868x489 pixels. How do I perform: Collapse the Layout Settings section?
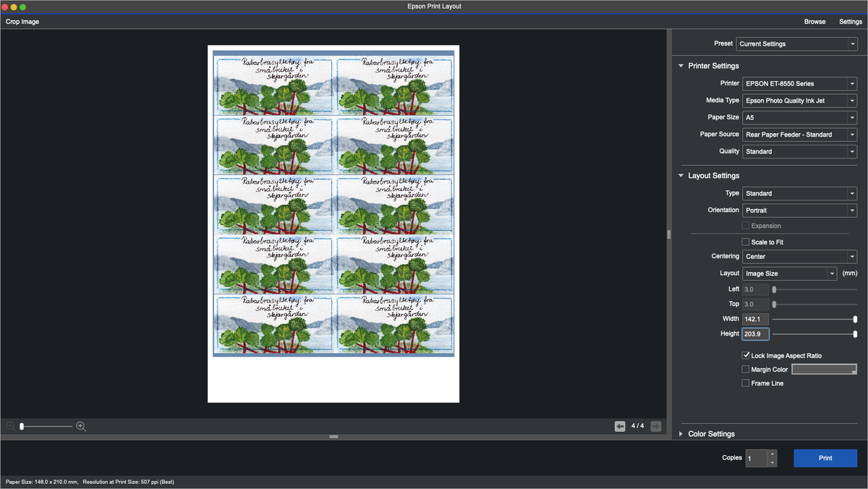pyautogui.click(x=681, y=176)
